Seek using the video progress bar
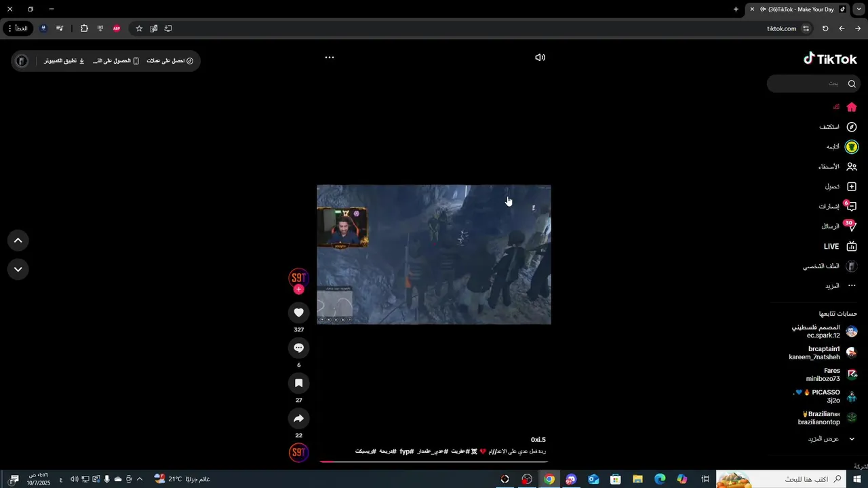The height and width of the screenshot is (488, 868). [x=434, y=462]
